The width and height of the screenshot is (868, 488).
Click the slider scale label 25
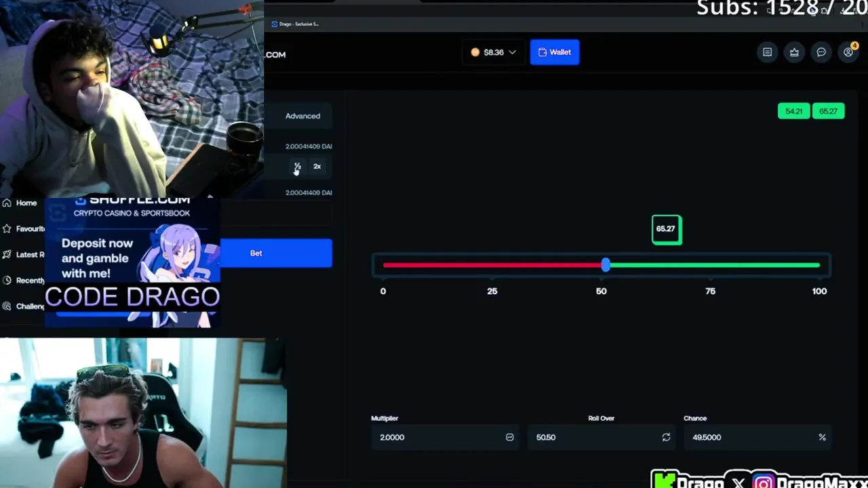coord(492,291)
